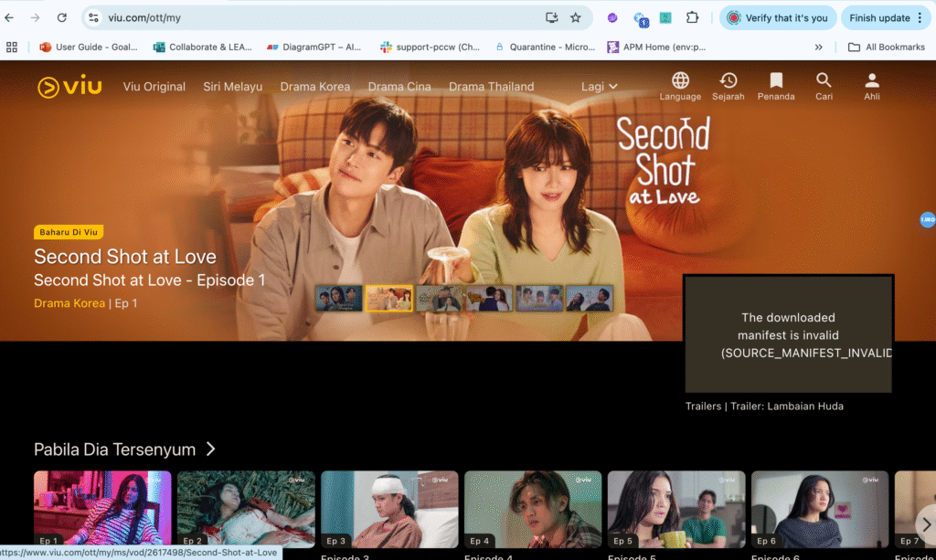The width and height of the screenshot is (936, 560).
Task: Click the Cari search icon
Action: [824, 87]
